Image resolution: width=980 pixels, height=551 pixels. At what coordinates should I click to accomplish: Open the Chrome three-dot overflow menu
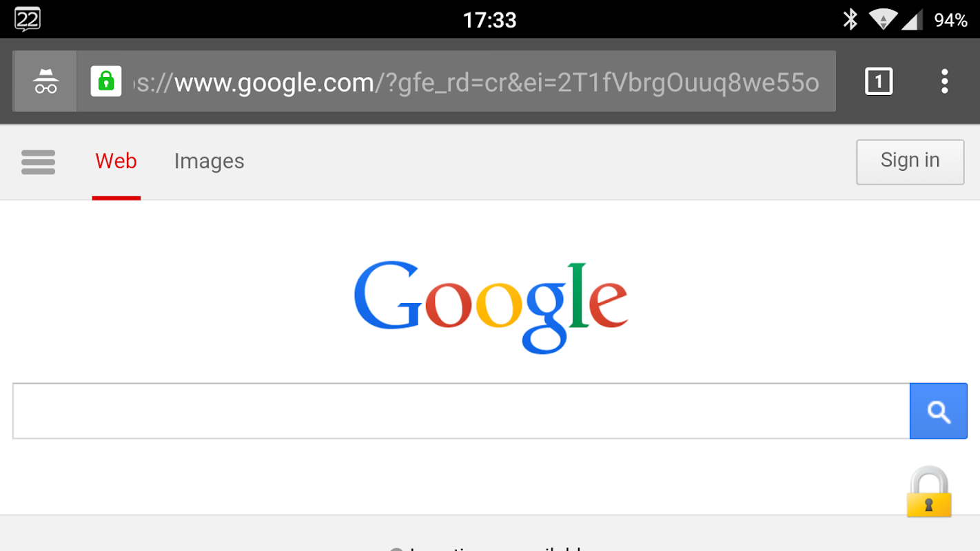point(944,81)
